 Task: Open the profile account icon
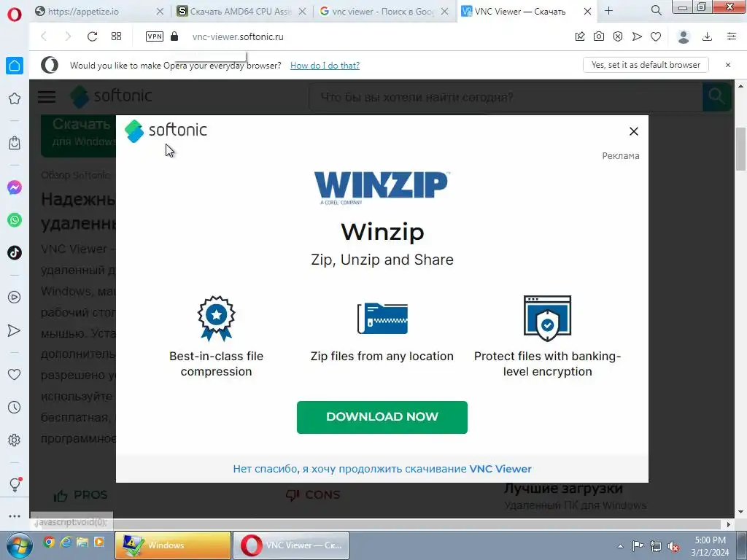pos(684,36)
